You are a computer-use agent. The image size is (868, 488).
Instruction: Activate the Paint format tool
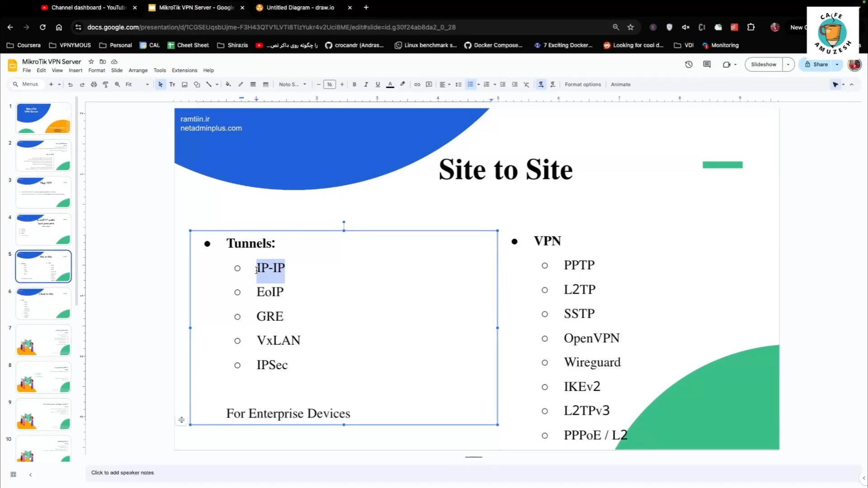point(105,84)
